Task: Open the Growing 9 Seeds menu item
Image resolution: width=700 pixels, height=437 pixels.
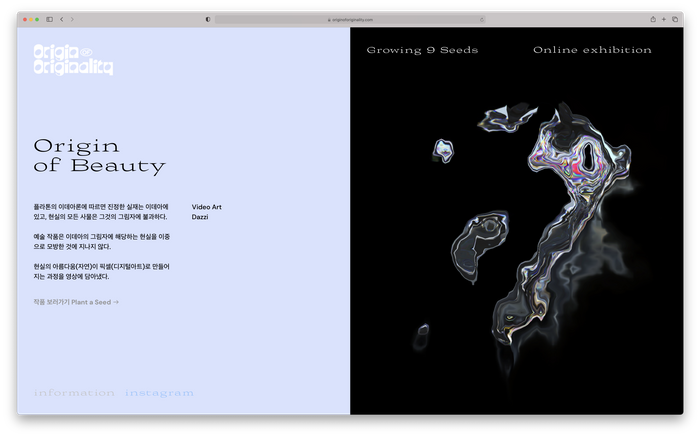Action: [422, 50]
